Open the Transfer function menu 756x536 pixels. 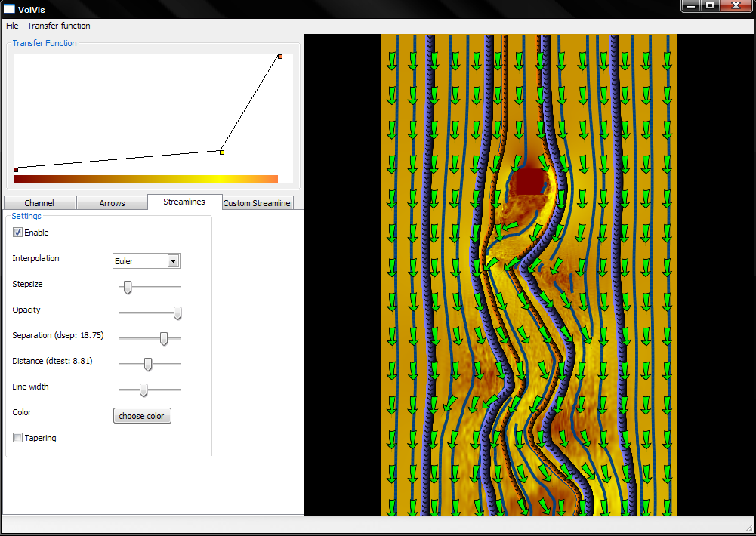pos(59,26)
